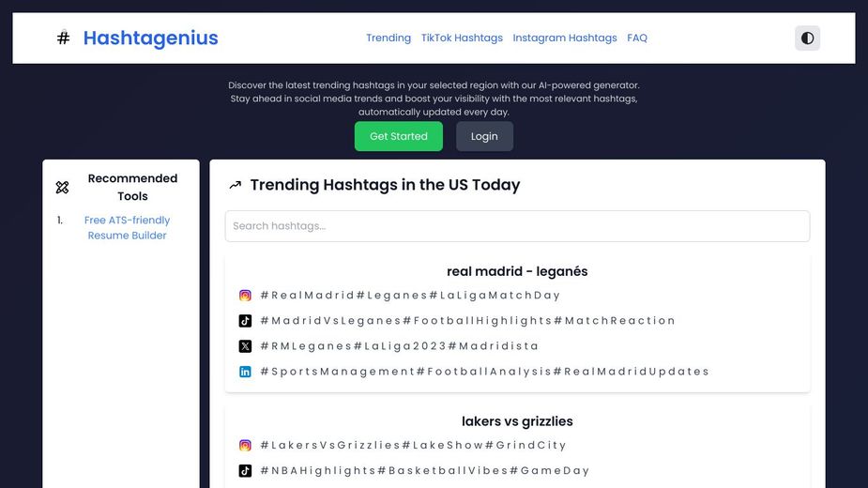Screen dimensions: 868x488
Task: Click the Search hashtags input field
Action: coord(517,226)
